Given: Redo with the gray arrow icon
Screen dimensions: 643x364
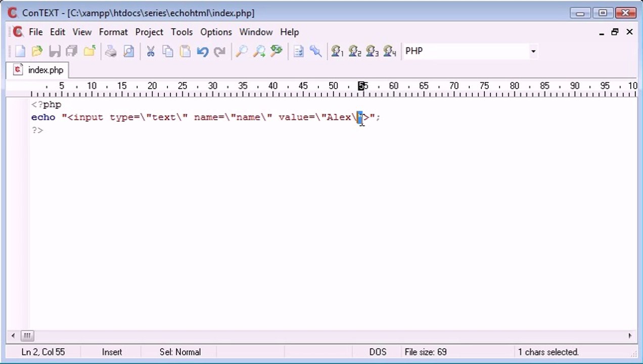Looking at the screenshot, I should point(219,51).
